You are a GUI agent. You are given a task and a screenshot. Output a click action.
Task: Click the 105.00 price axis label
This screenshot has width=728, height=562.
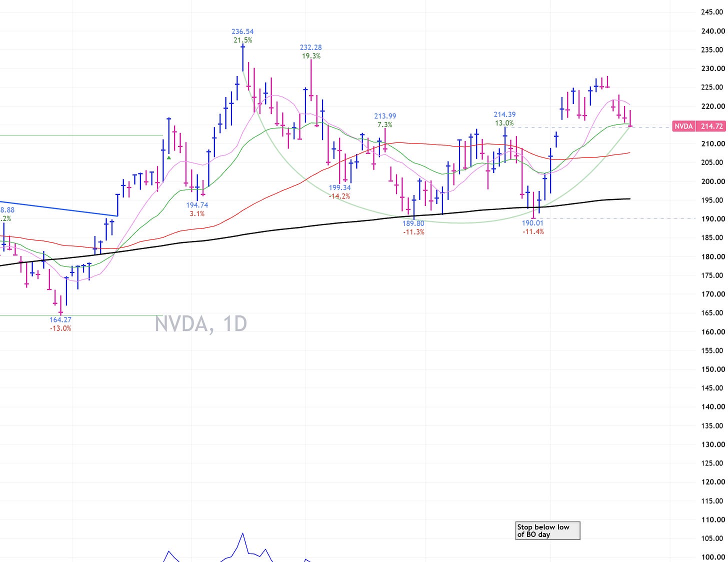712,538
